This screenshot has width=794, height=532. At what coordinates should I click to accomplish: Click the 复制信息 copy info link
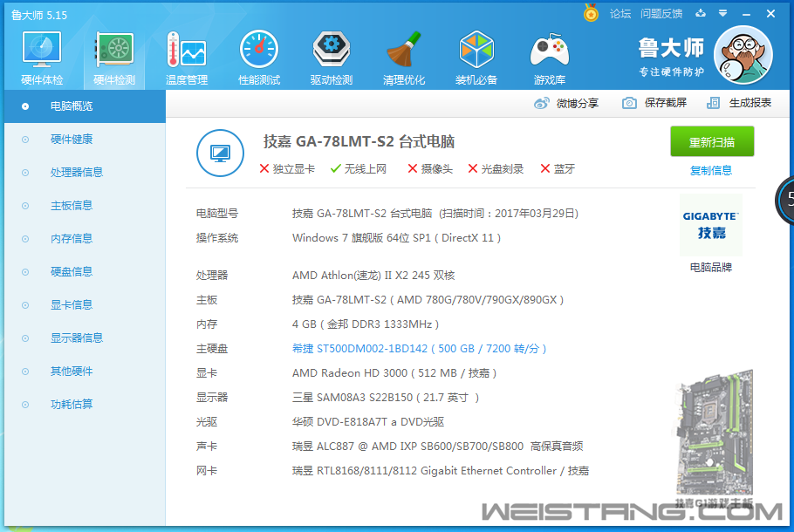(x=711, y=171)
